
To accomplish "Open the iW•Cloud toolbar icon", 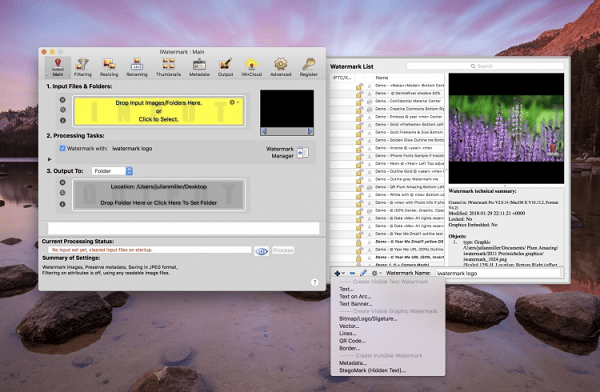I will pos(251,67).
